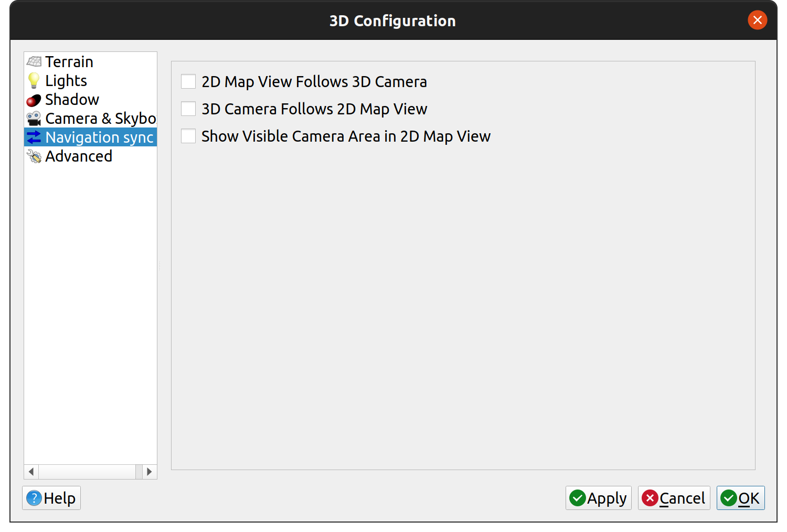Click the red Shadow sphere icon
787x532 pixels.
34,100
